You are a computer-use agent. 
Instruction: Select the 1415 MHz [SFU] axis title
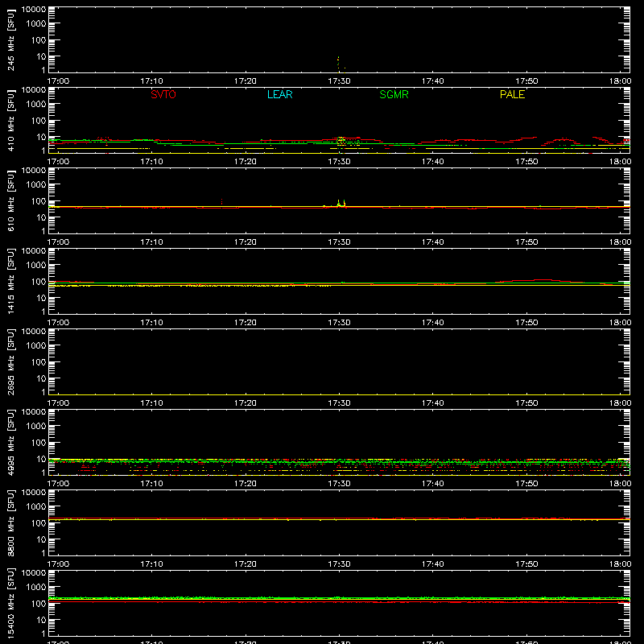10,281
